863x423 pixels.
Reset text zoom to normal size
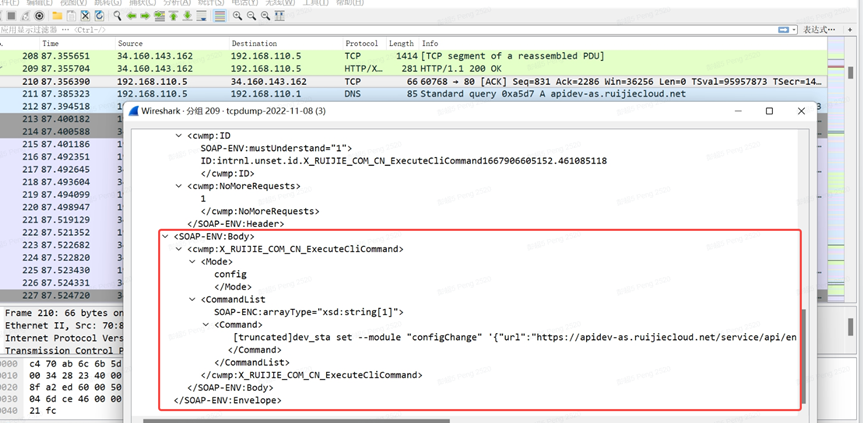tap(265, 16)
